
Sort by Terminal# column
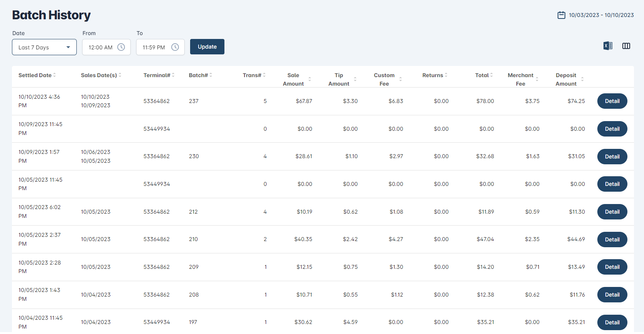point(158,75)
